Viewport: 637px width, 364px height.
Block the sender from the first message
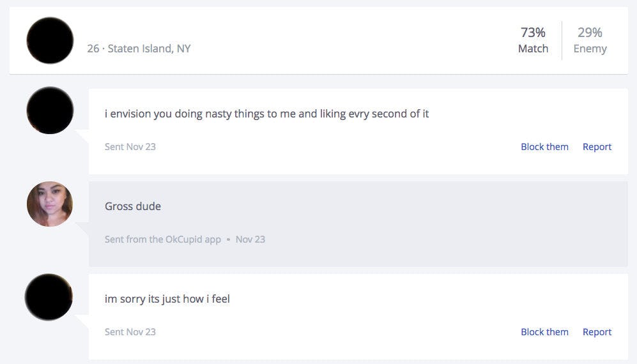544,147
